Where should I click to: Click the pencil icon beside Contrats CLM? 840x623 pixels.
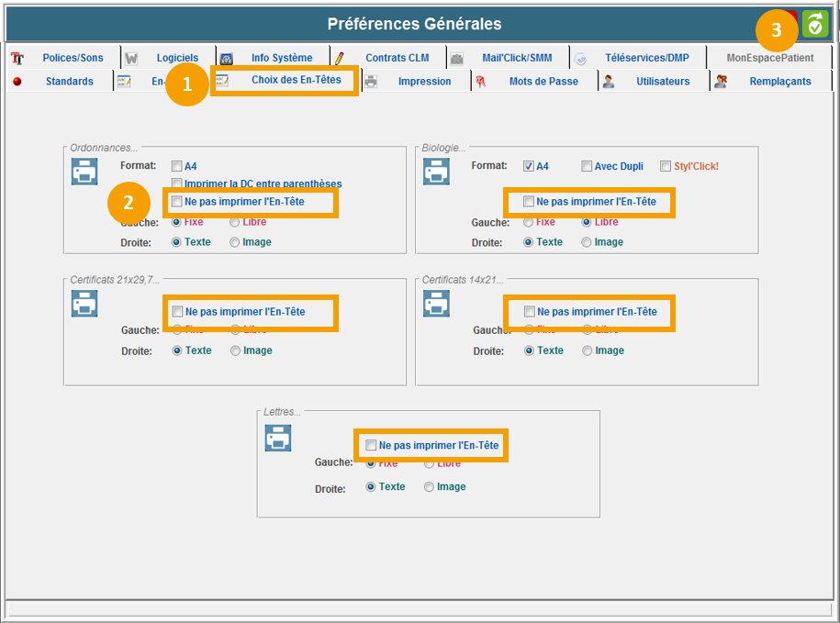point(340,58)
